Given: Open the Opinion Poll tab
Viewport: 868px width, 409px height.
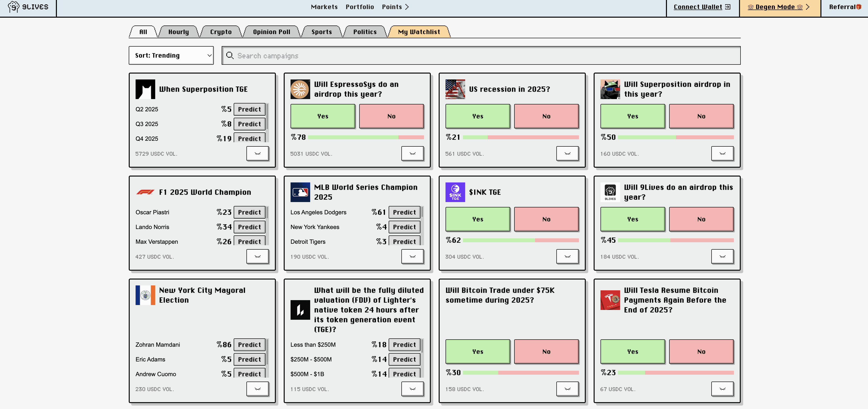Looking at the screenshot, I should pos(272,32).
